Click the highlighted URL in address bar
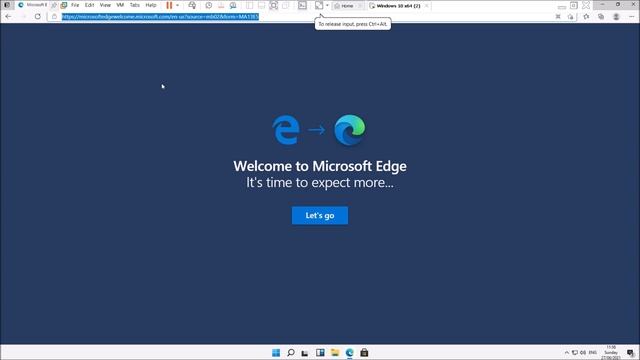Screen dimensions: 640x360 (x=160, y=16)
